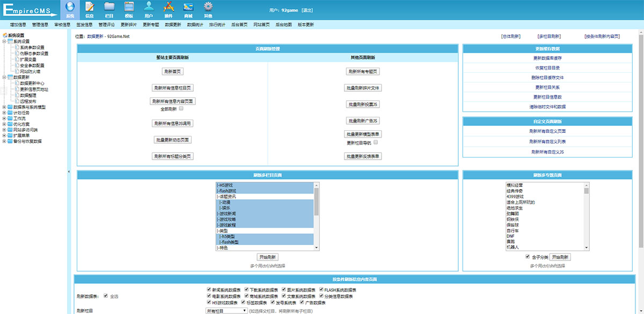Viewport: 644px width, 314px height.
Task: Click the 数据表与系统模型 folder icon
Action: click(x=10, y=107)
